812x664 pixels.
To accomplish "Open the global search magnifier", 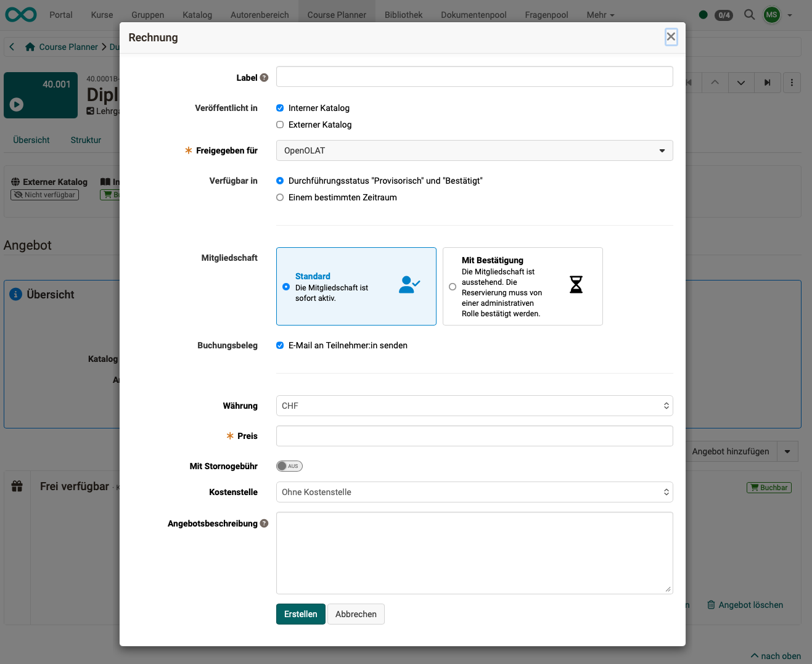I will tap(749, 14).
